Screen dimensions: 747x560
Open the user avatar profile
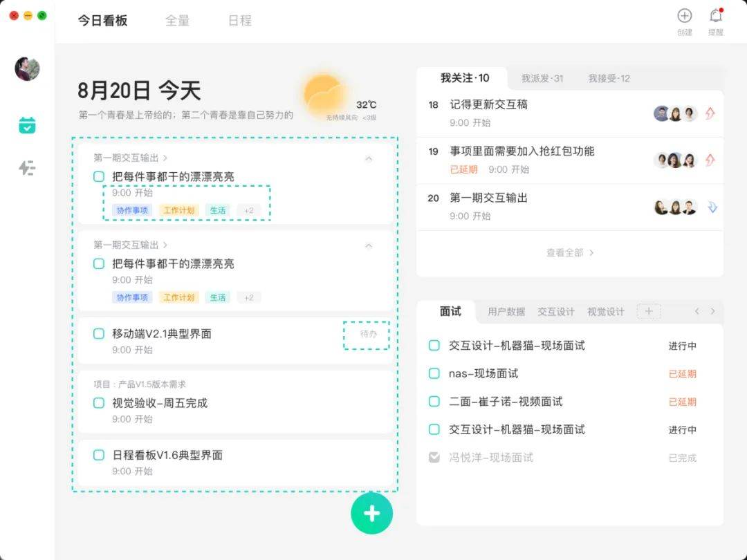pos(27,68)
